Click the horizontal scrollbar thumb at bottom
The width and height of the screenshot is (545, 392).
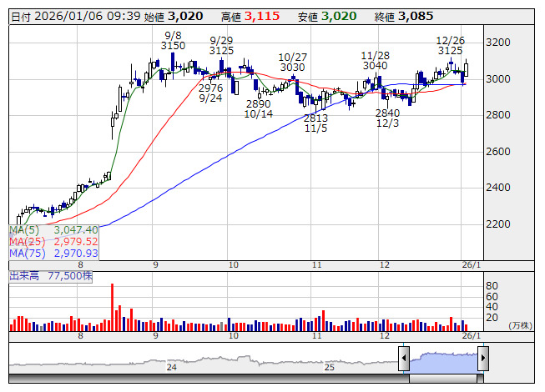point(443,379)
